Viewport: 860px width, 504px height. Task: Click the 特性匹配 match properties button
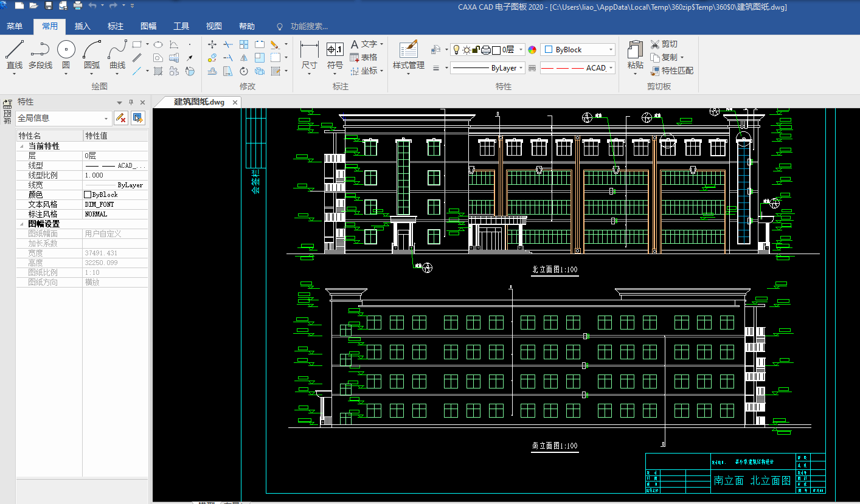[x=672, y=71]
